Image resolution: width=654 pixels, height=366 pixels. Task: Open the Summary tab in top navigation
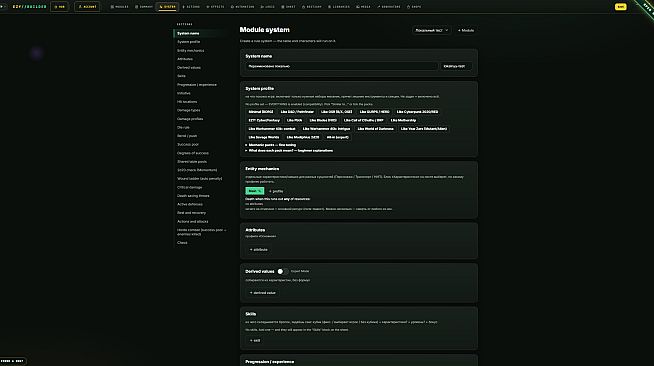pos(144,7)
